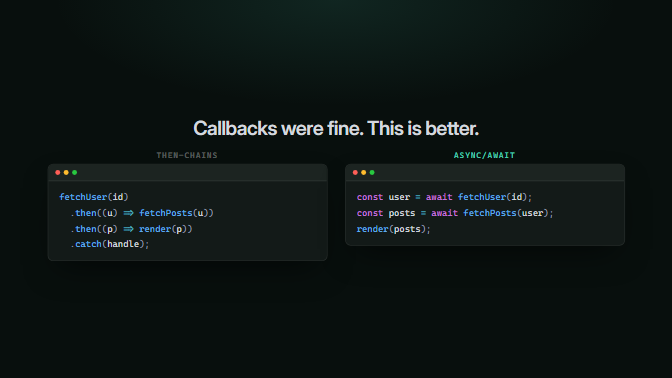Click the 'Callbacks were fine. This is better.' headline

[x=336, y=128]
